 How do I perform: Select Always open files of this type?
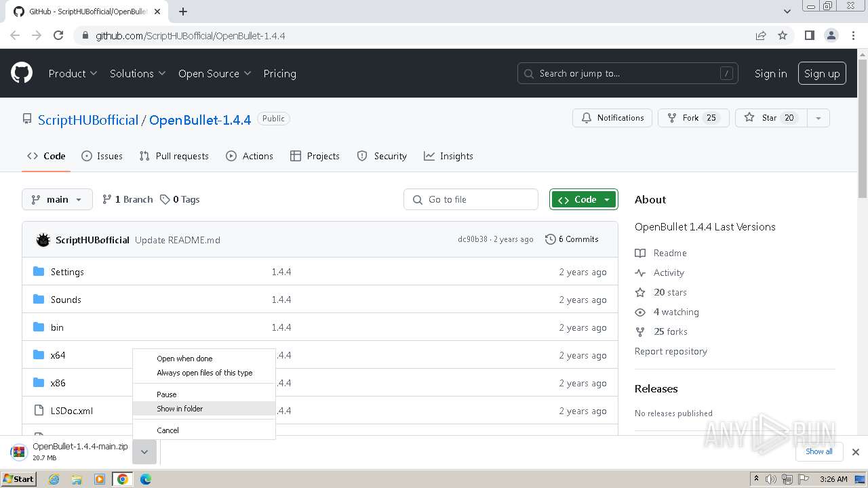[204, 373]
